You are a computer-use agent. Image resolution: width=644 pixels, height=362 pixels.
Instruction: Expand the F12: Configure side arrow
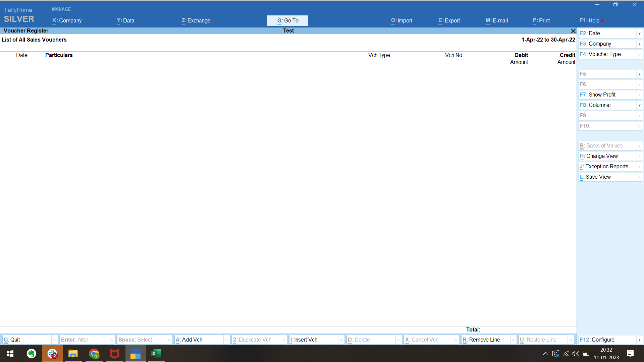[640, 340]
